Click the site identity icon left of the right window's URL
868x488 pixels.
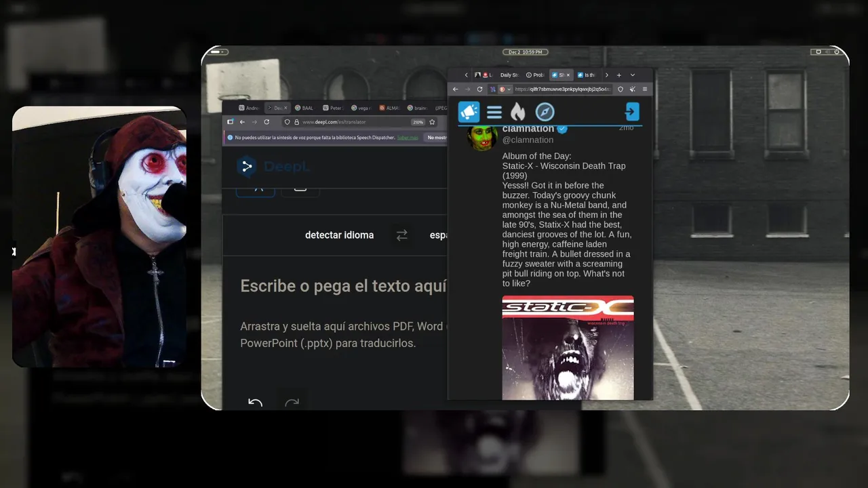[x=493, y=89]
